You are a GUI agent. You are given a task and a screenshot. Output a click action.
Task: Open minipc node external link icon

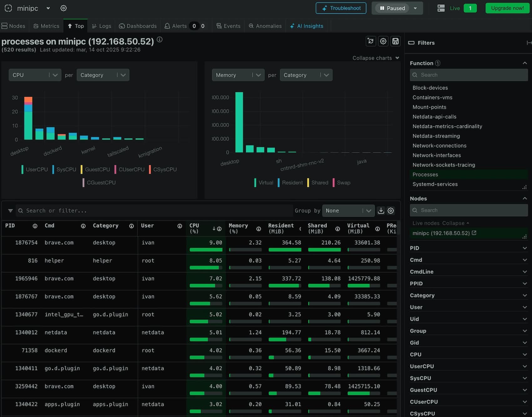pyautogui.click(x=474, y=233)
